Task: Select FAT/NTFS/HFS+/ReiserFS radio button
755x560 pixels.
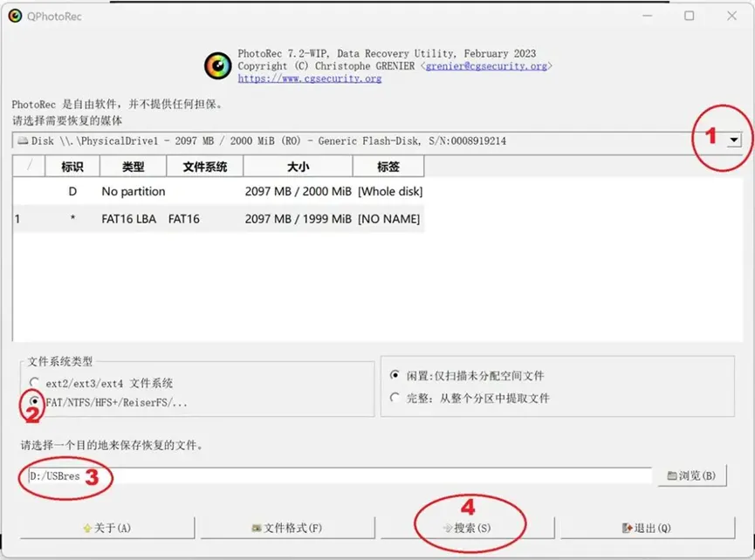Action: (x=34, y=401)
